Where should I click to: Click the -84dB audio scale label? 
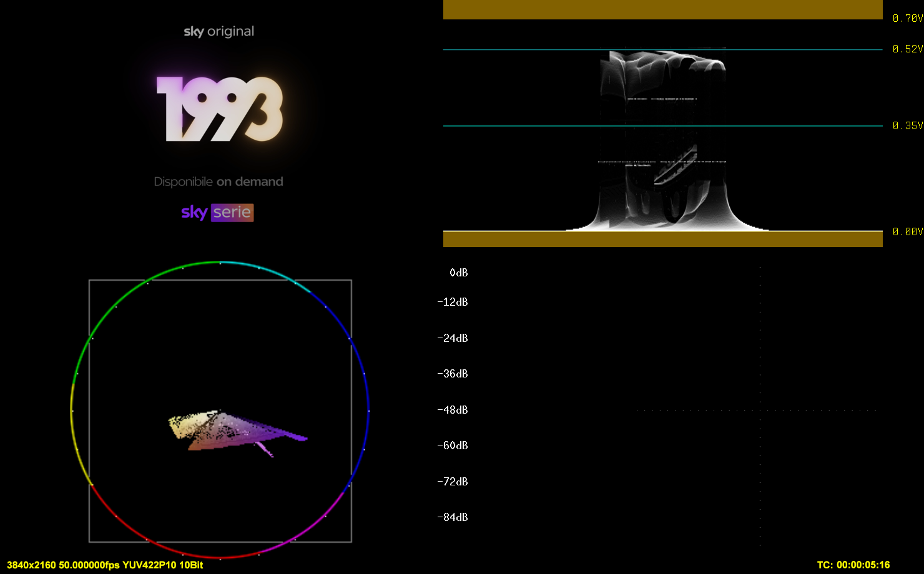point(453,517)
